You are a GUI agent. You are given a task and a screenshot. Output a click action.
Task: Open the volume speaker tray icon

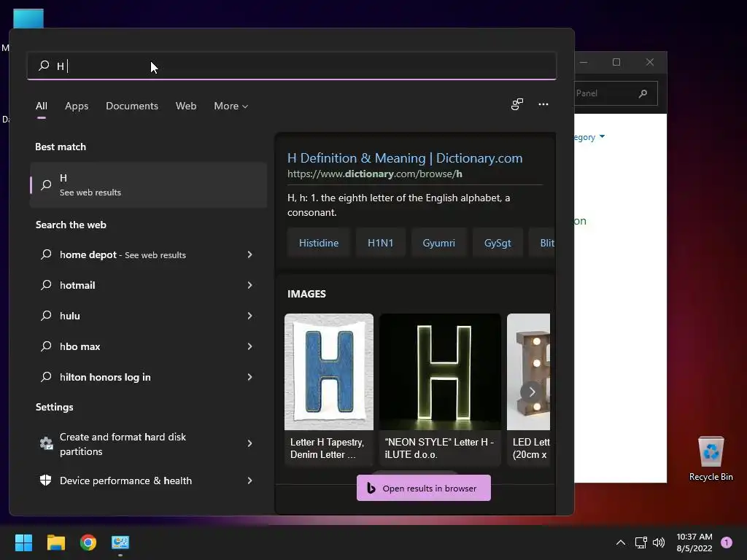click(659, 542)
